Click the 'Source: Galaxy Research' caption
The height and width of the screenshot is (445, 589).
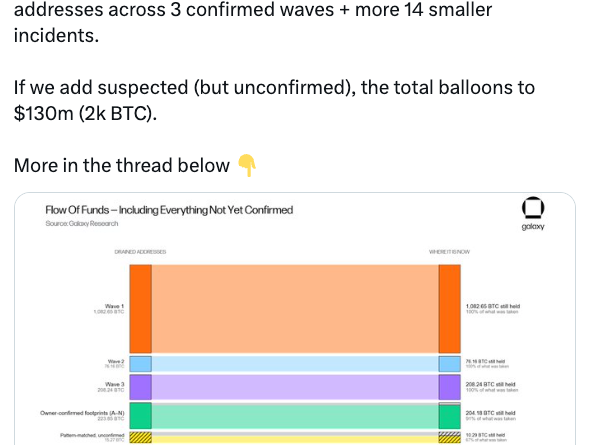pyautogui.click(x=82, y=223)
